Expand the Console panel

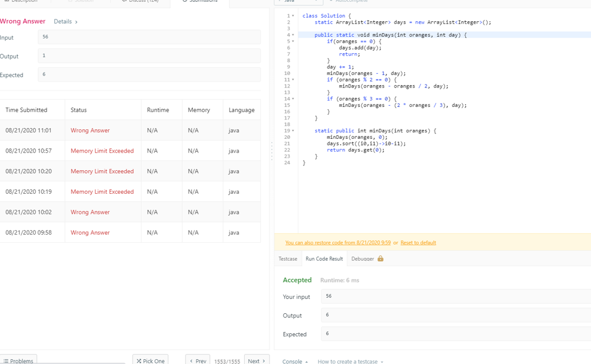point(295,362)
